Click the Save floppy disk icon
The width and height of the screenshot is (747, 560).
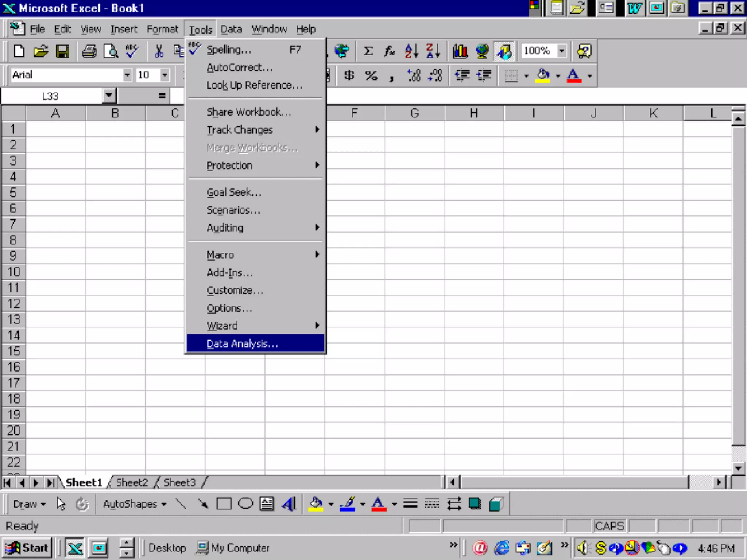point(62,51)
